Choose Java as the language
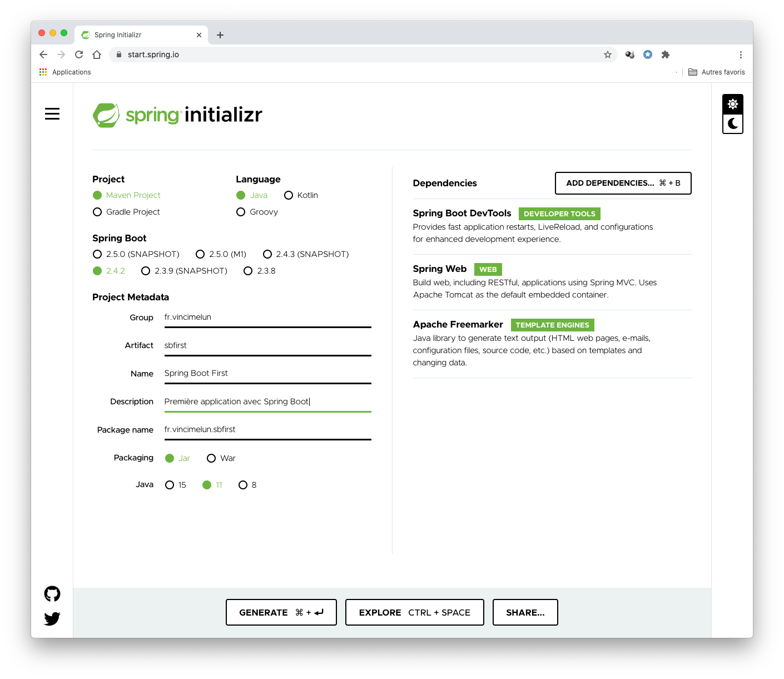The height and width of the screenshot is (679, 784). click(x=252, y=195)
